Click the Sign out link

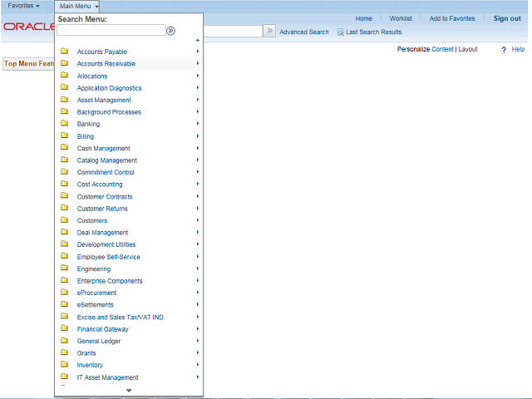[x=507, y=18]
